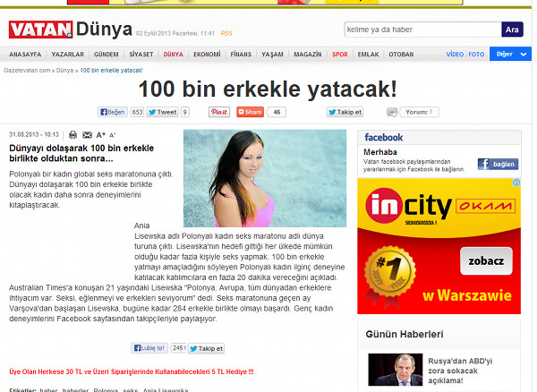Click the Lavrov news thumbnail
The width and height of the screenshot is (537, 392).
pos(396,370)
